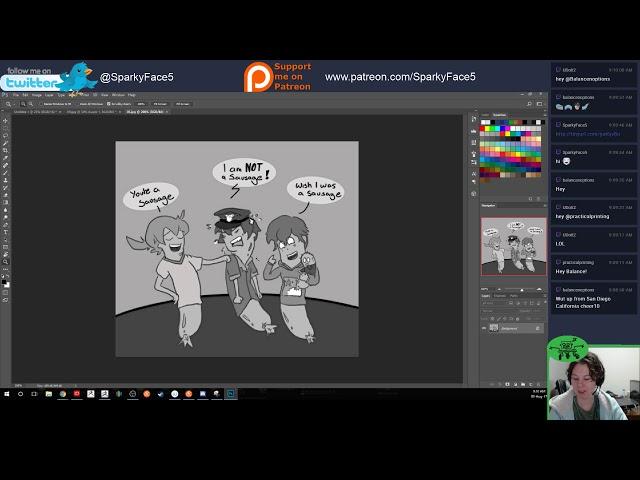Click create new layer icon
Image resolution: width=640 pixels, height=480 pixels.
pos(531,384)
